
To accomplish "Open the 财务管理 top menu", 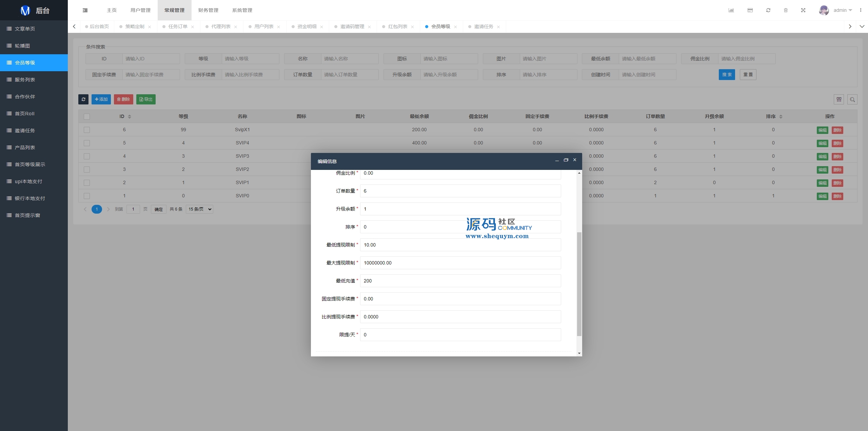I will click(x=209, y=10).
